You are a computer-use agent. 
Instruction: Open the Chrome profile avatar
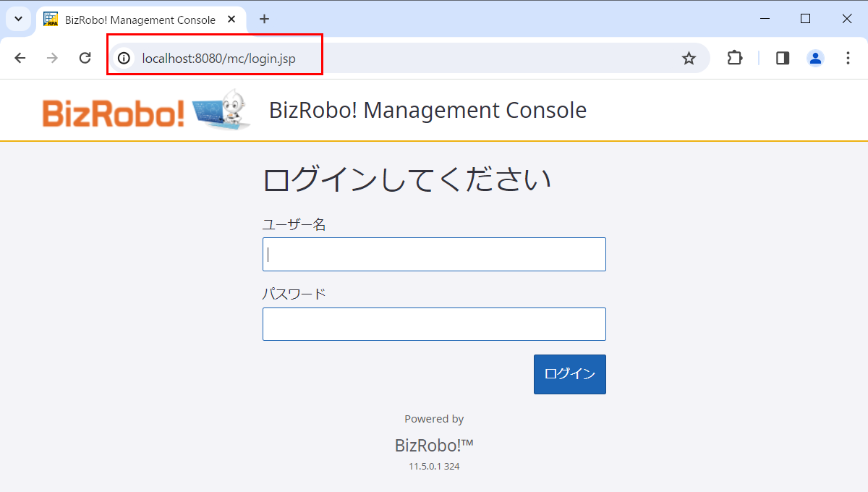click(815, 58)
